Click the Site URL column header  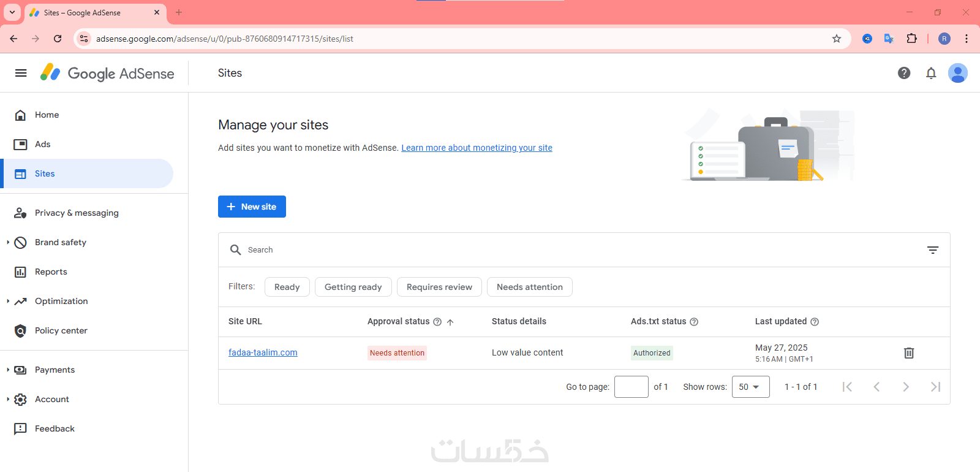point(245,321)
